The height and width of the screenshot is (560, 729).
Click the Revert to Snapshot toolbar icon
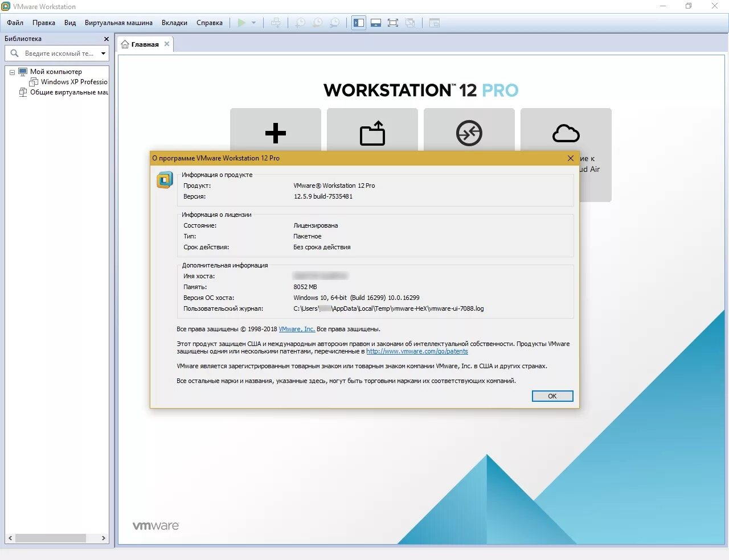(x=317, y=23)
